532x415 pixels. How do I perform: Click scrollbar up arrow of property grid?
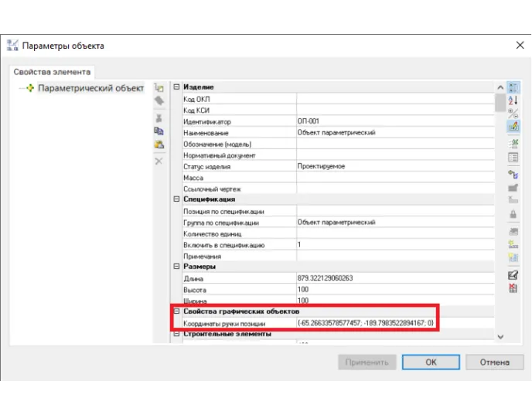pyautogui.click(x=500, y=87)
